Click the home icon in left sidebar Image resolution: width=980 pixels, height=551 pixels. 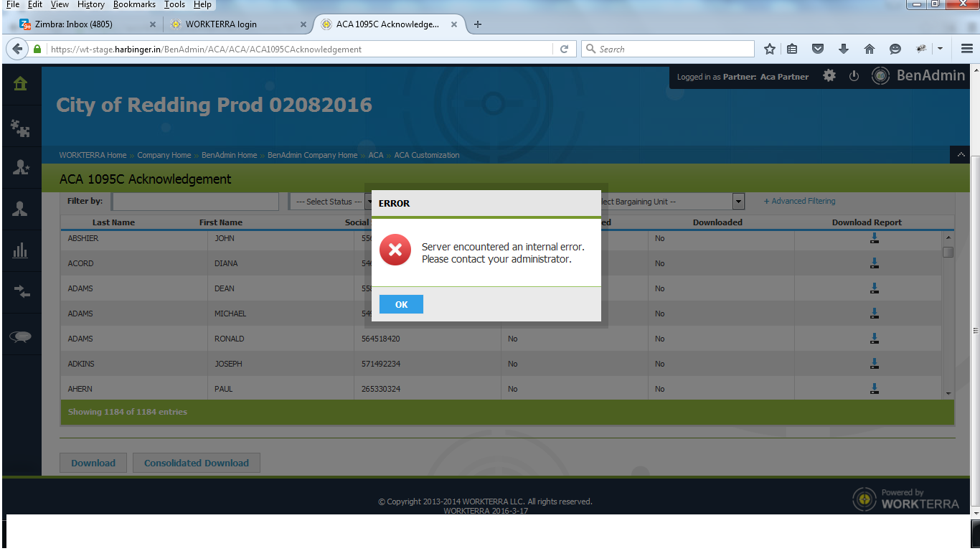tap(20, 84)
